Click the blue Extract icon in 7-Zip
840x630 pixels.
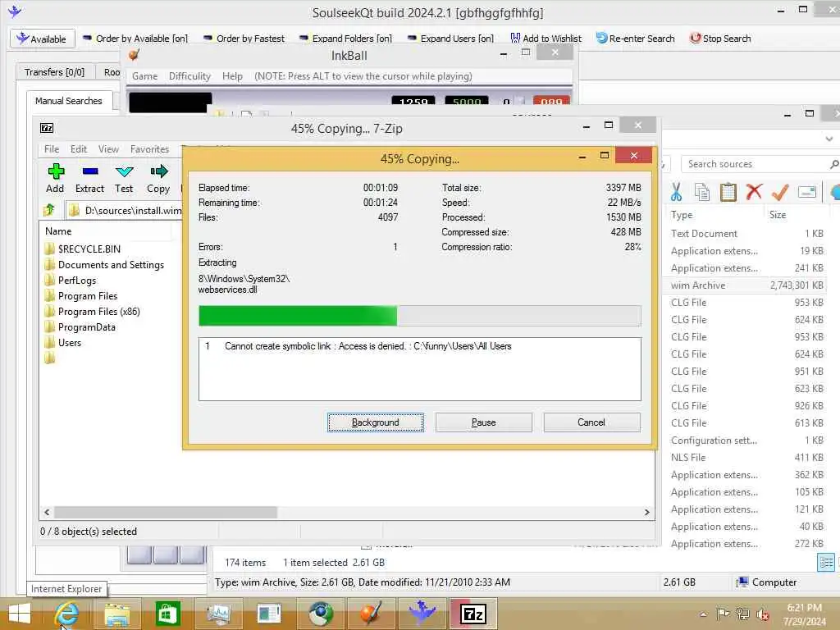point(90,171)
